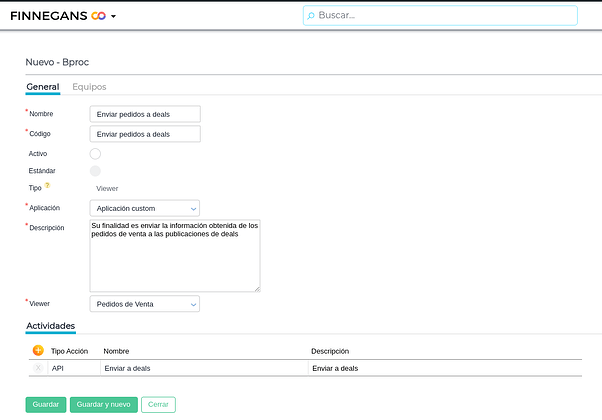Add a new activity with the orange plus icon
Image resolution: width=602 pixels, height=420 pixels.
(38, 350)
